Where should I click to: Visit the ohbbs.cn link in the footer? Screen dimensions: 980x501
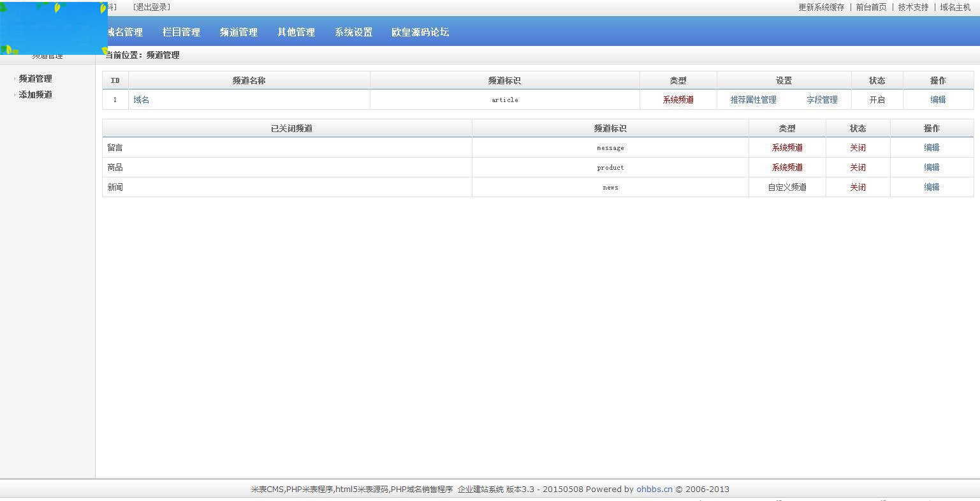point(654,489)
